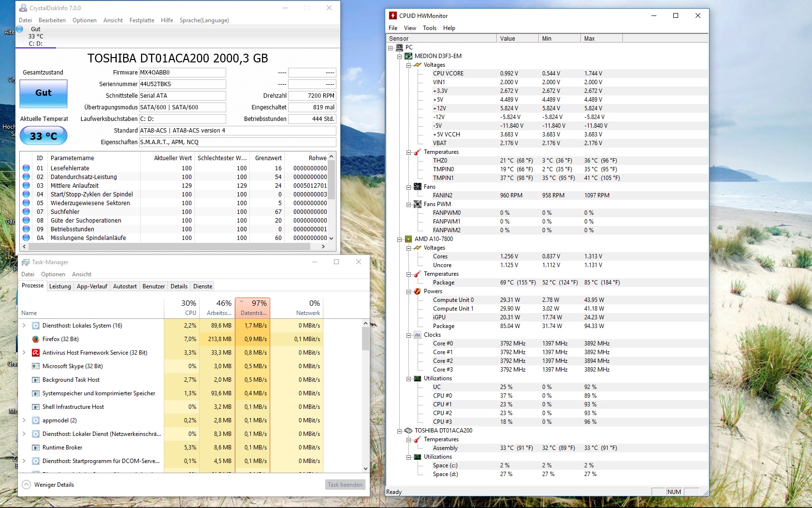Click the 33 °C temperature button

[43, 136]
